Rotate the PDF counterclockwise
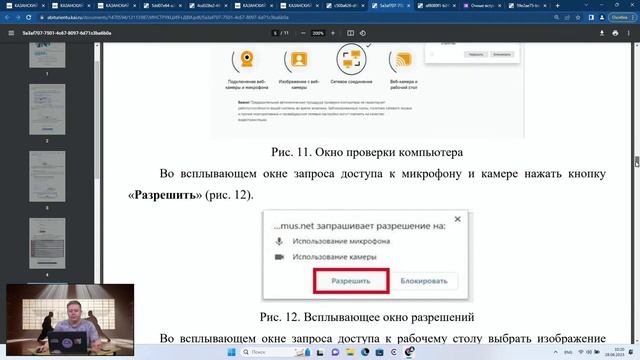The width and height of the screenshot is (640, 360). [x=363, y=33]
